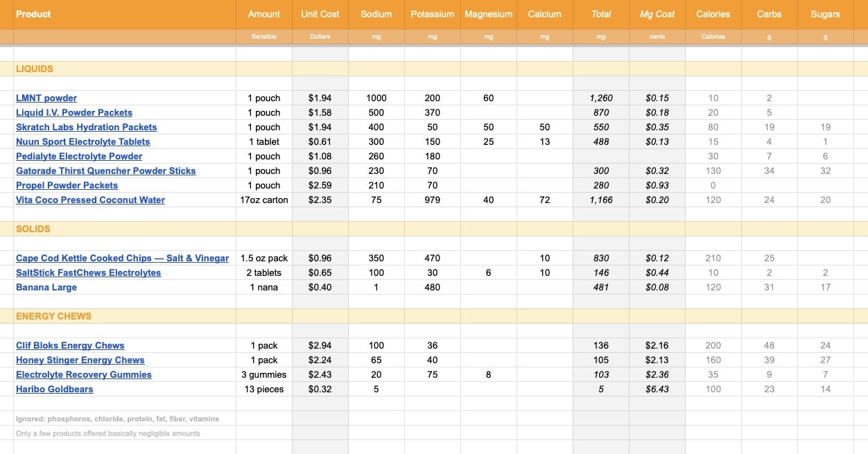The image size is (868, 454).
Task: Select the Calories column header
Action: [713, 14]
